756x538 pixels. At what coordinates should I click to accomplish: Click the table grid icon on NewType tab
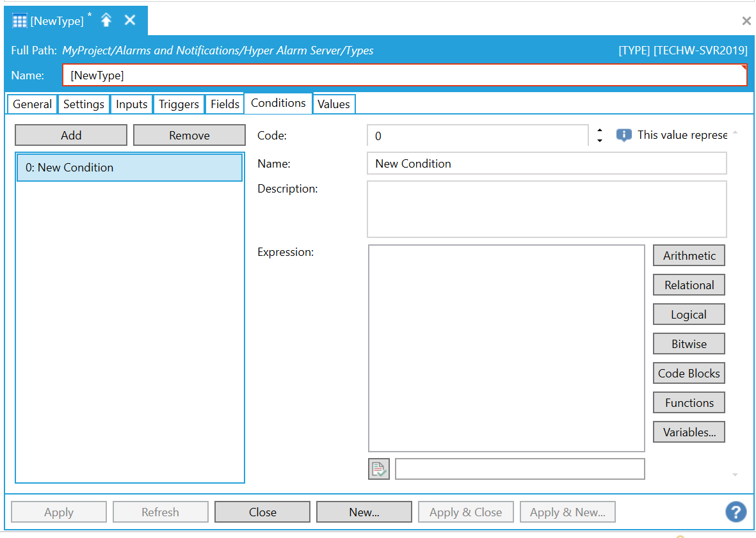[x=20, y=21]
